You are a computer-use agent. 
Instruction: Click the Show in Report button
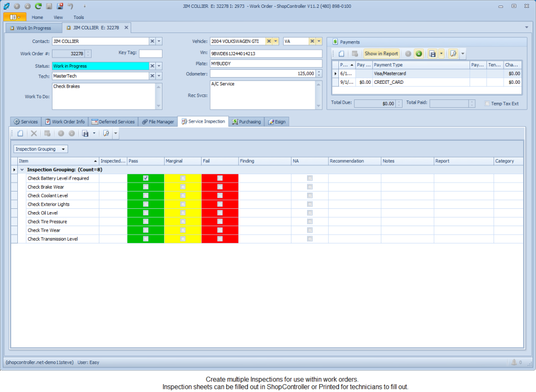pos(381,53)
